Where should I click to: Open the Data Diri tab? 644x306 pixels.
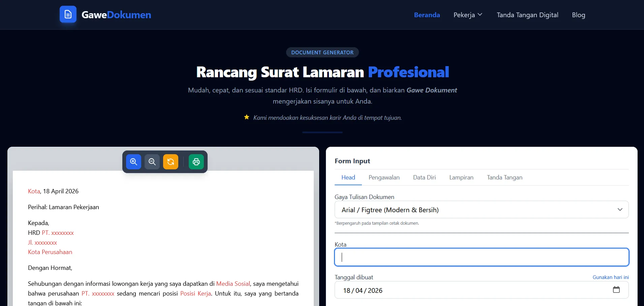tap(424, 177)
